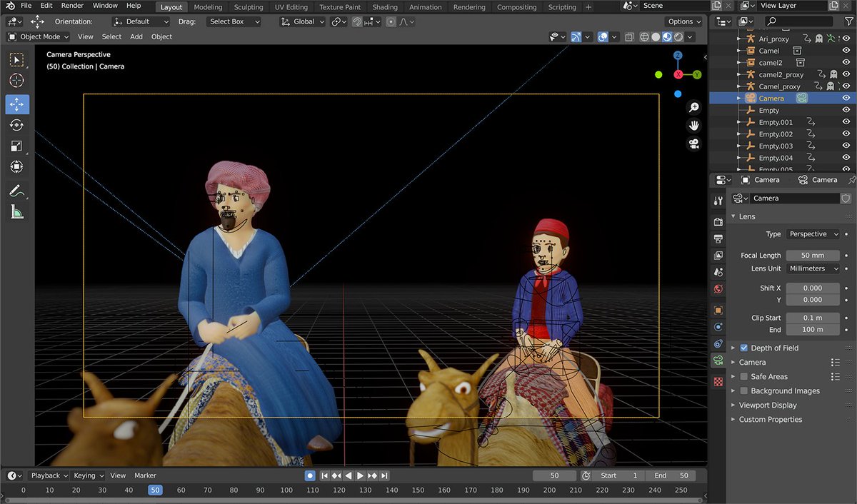Screen dimensions: 857x504
Task: Click the Options button in header
Action: coord(683,21)
